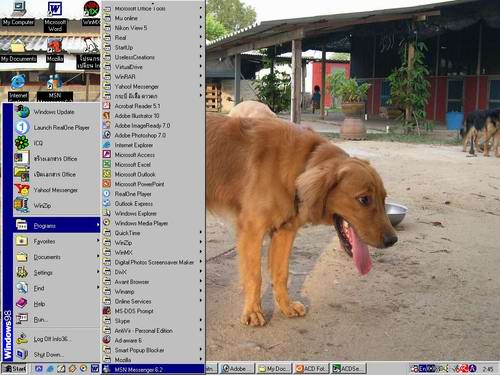Image resolution: width=500 pixels, height=375 pixels.
Task: Open Skype program folder
Action: pos(153,321)
